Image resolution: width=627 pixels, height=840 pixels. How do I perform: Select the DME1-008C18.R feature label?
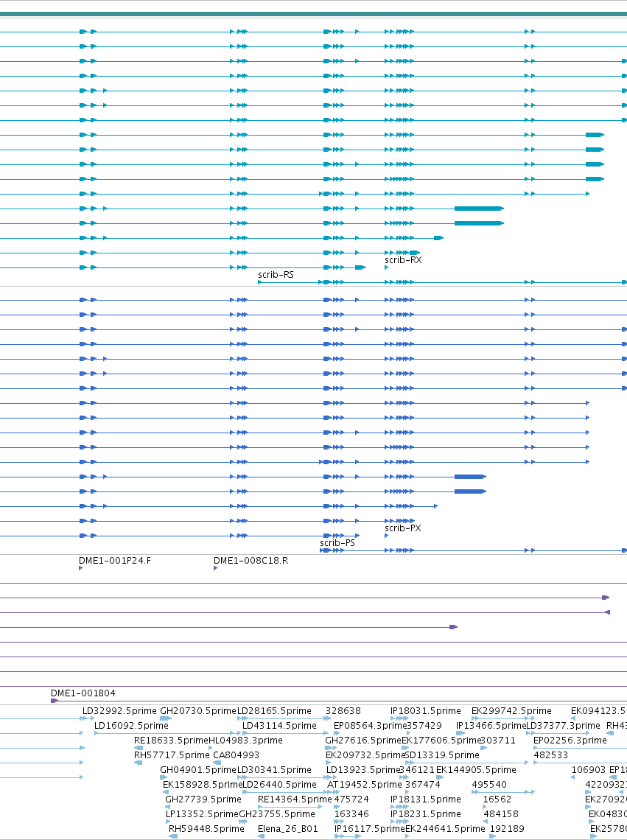(251, 561)
